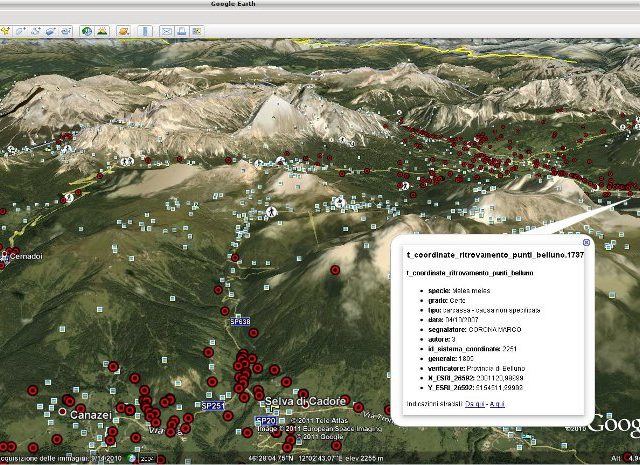Viewport: 640px width, 465px height.
Task: View current location in Google Maps
Action: (197, 31)
